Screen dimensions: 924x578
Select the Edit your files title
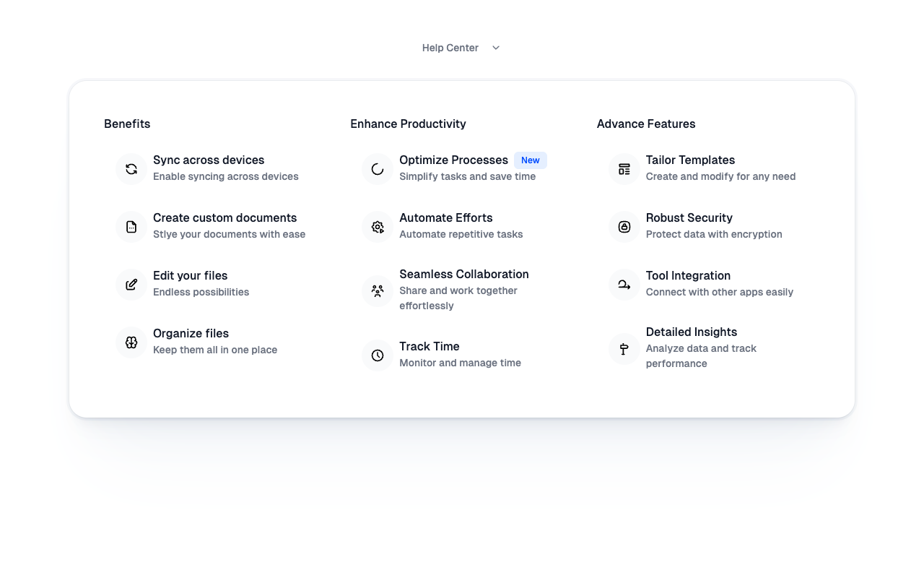click(191, 275)
